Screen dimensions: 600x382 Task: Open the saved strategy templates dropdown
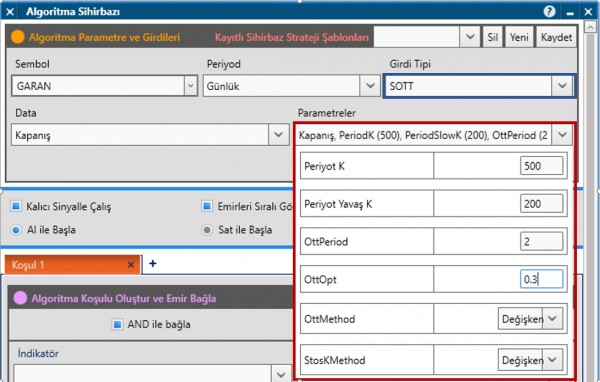(470, 37)
